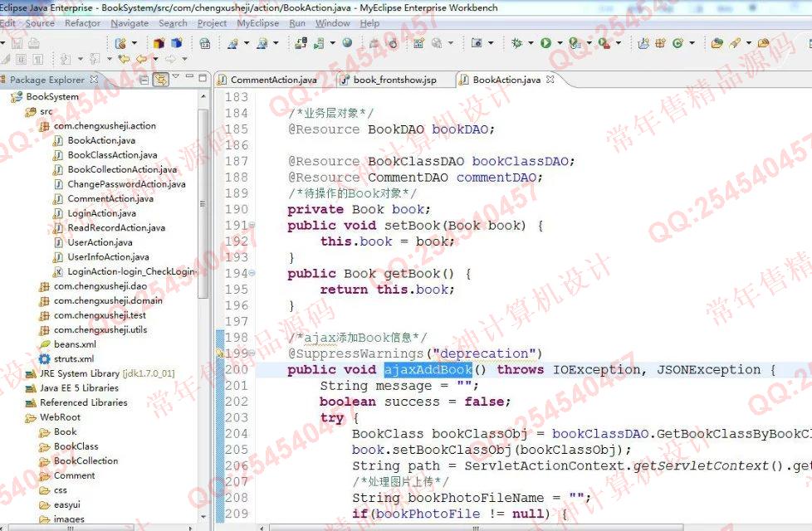The width and height of the screenshot is (812, 531).
Task: Click the Package Explorer vertical scrollbar
Action: click(203, 199)
